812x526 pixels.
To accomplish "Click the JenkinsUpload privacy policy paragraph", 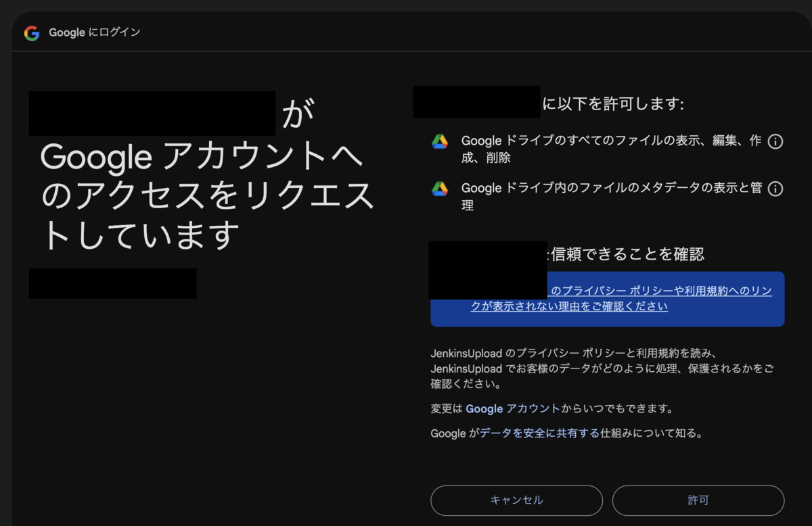I will [x=602, y=368].
